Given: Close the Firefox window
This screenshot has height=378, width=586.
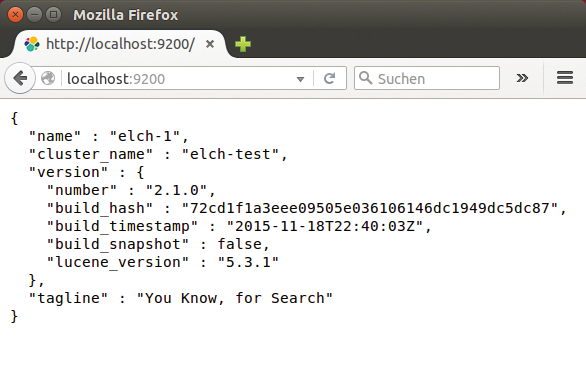Looking at the screenshot, I should 15,15.
